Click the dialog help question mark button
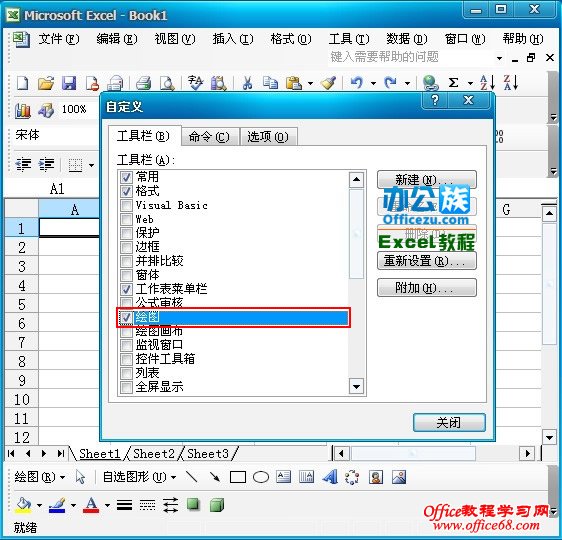562x540 pixels. [x=435, y=100]
